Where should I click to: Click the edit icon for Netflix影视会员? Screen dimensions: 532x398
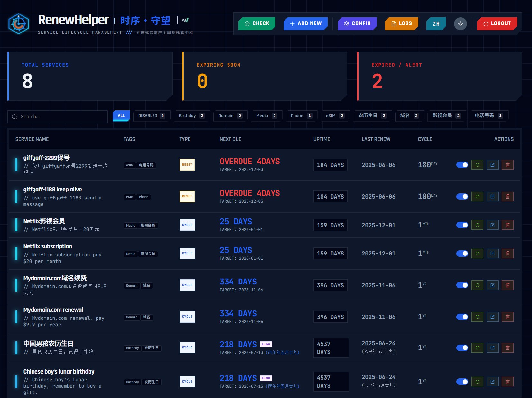tap(492, 225)
